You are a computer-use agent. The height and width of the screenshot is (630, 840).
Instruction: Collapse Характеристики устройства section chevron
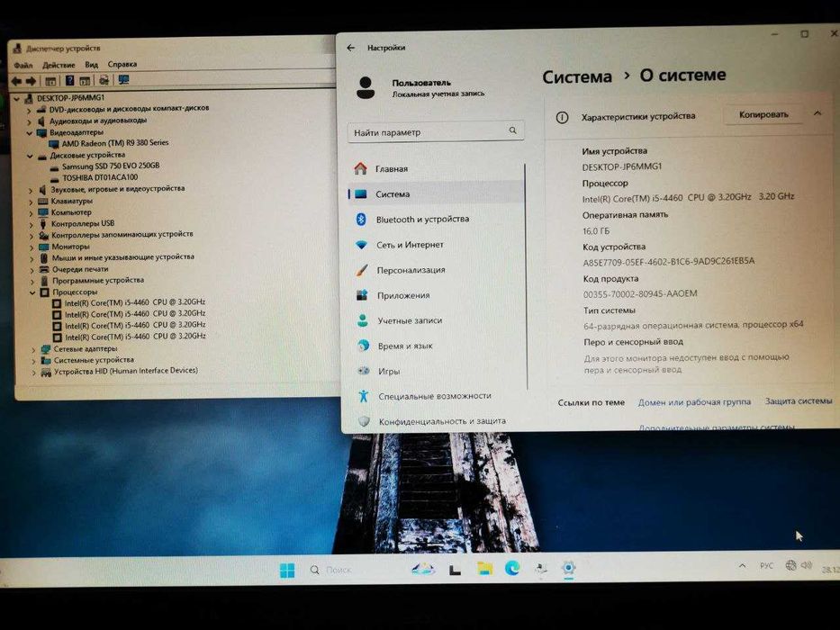(817, 113)
